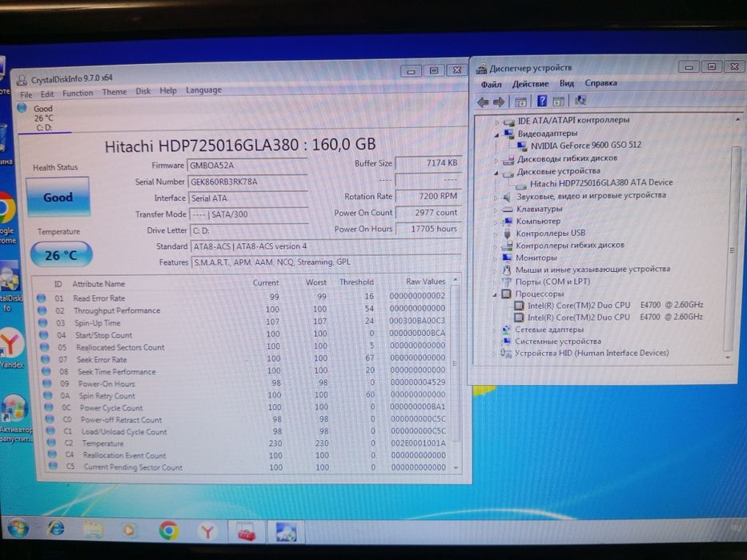Open the File menu in CrystalDiskInfo
The width and height of the screenshot is (747, 560).
pos(26,94)
